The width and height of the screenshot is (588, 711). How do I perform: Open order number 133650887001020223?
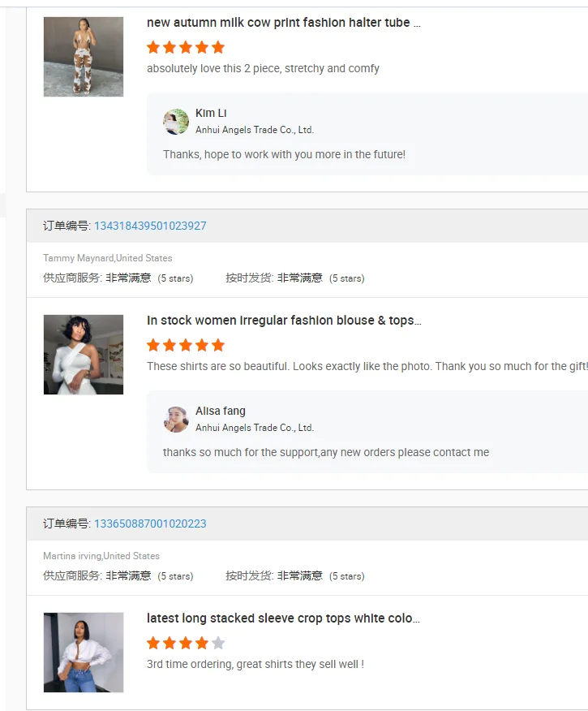coord(150,524)
